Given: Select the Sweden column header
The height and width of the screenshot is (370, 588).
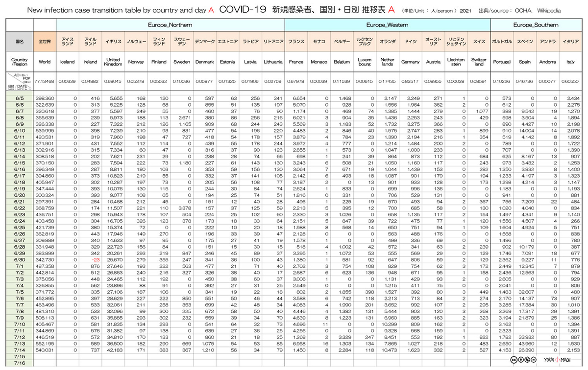Looking at the screenshot, I should (182, 62).
